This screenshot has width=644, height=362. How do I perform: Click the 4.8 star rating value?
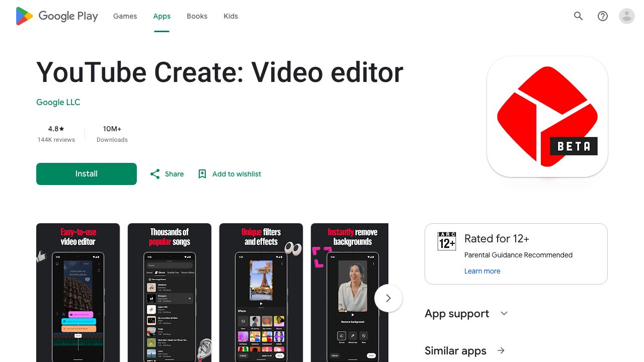(56, 129)
